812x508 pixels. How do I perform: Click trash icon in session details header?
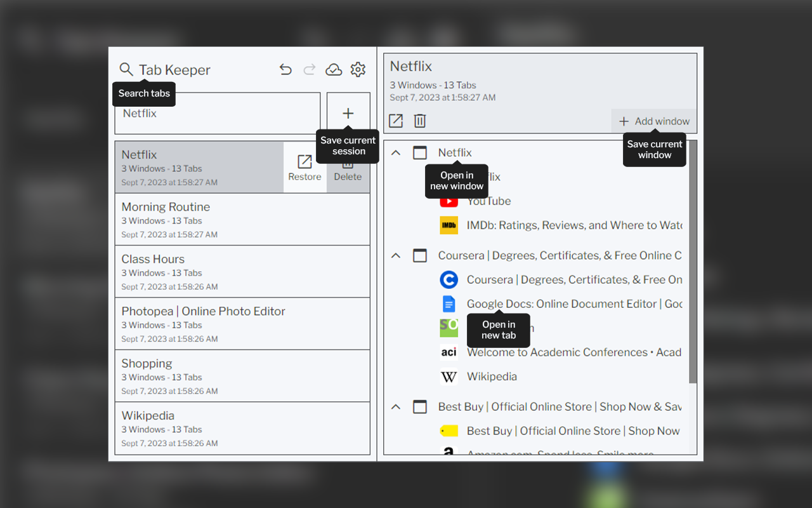[420, 121]
